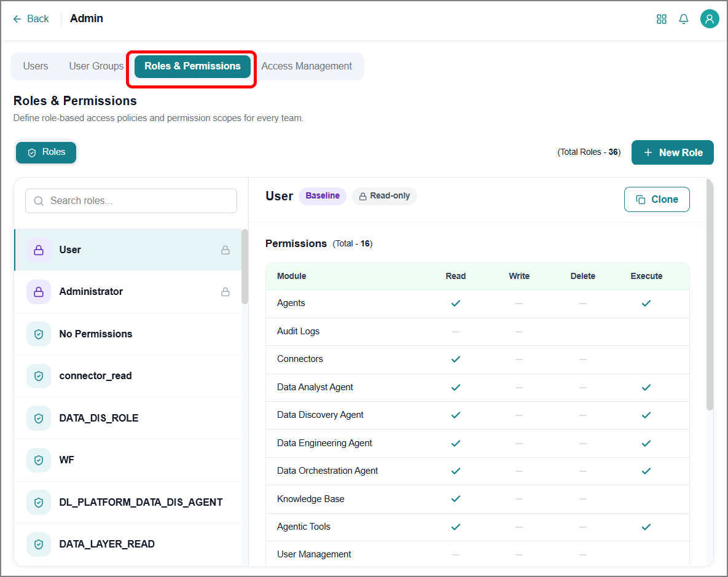Click the gray lock at the User row's end
728x577 pixels.
(225, 250)
